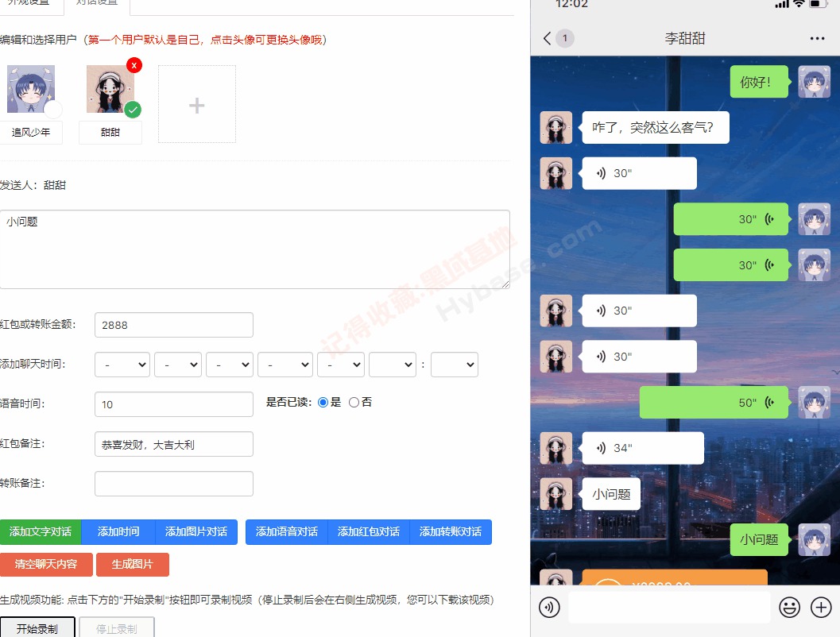This screenshot has height=637, width=840.
Task: Open the first chat time dropdown
Action: pos(122,365)
